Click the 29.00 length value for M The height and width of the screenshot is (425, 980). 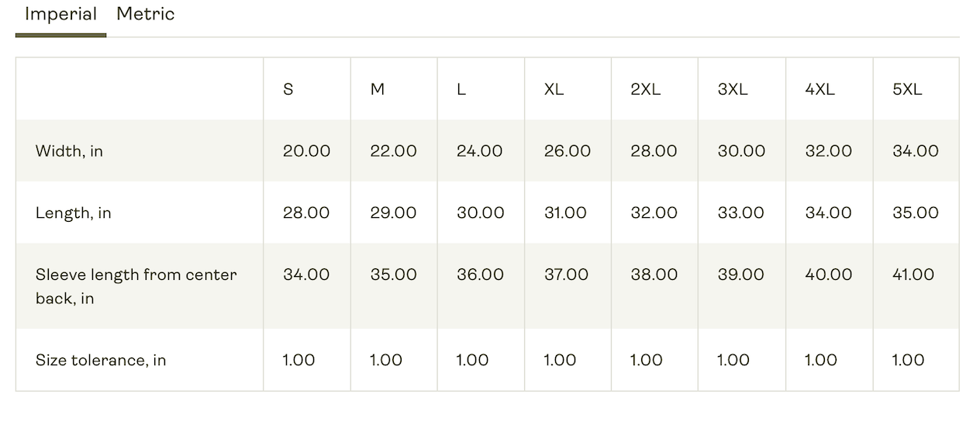pyautogui.click(x=393, y=212)
